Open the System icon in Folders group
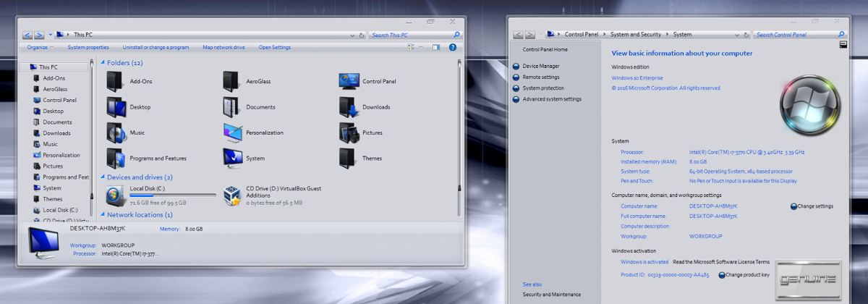The image size is (868, 304). click(233, 158)
